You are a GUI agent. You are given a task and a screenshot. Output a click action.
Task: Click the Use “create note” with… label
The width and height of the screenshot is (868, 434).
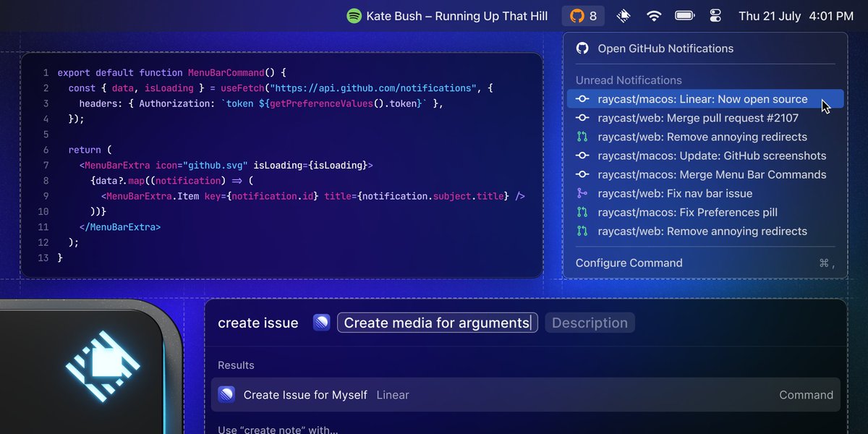pyautogui.click(x=278, y=430)
